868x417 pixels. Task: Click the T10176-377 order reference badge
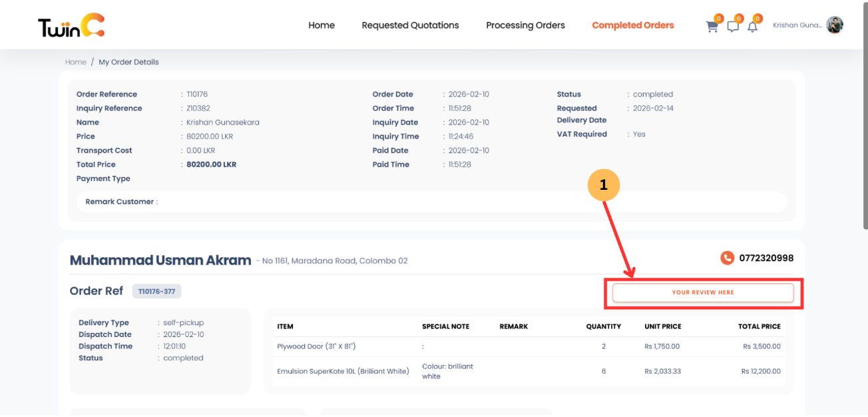(156, 291)
